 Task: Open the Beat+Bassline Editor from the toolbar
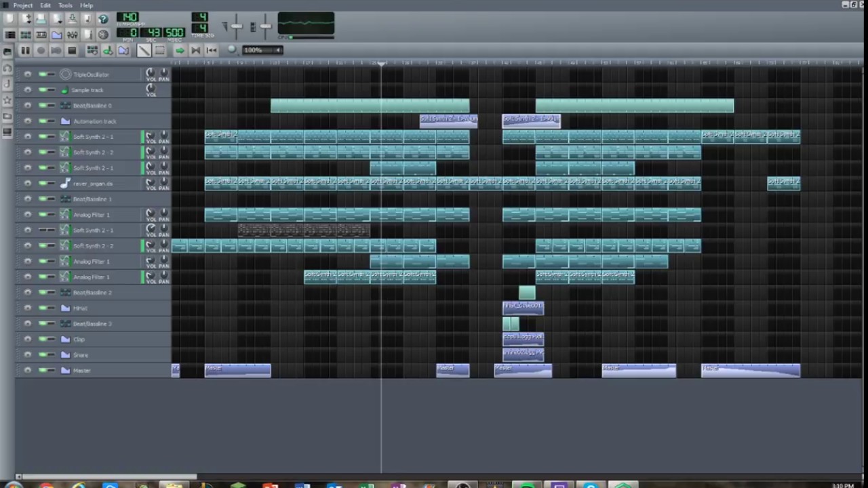pyautogui.click(x=26, y=35)
